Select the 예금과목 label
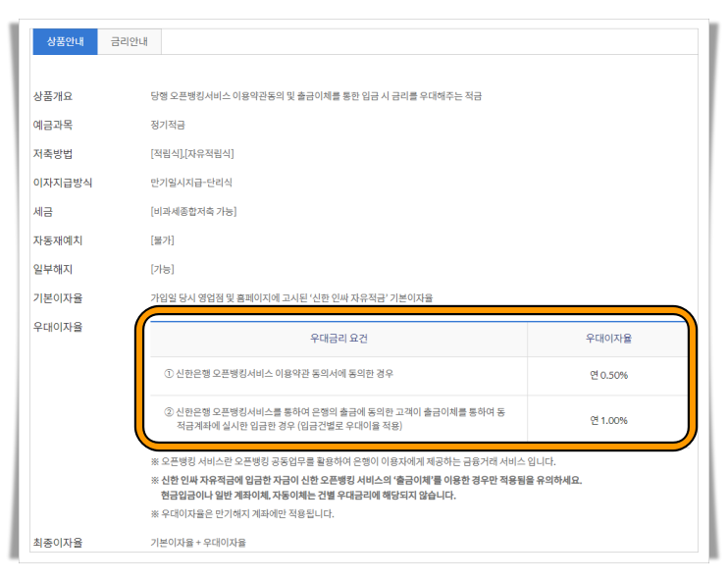 tap(52, 125)
